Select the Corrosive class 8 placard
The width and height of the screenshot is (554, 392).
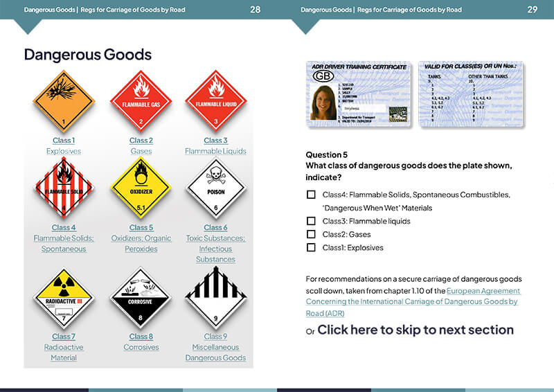141,298
